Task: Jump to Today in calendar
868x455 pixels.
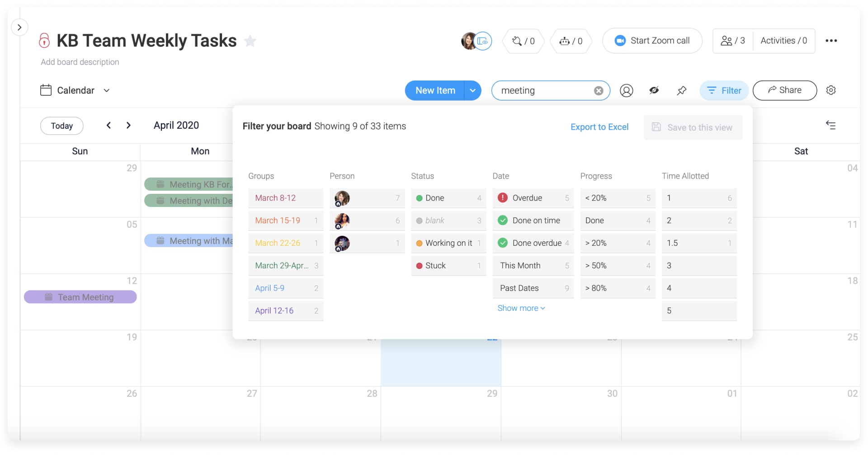Action: coord(62,126)
